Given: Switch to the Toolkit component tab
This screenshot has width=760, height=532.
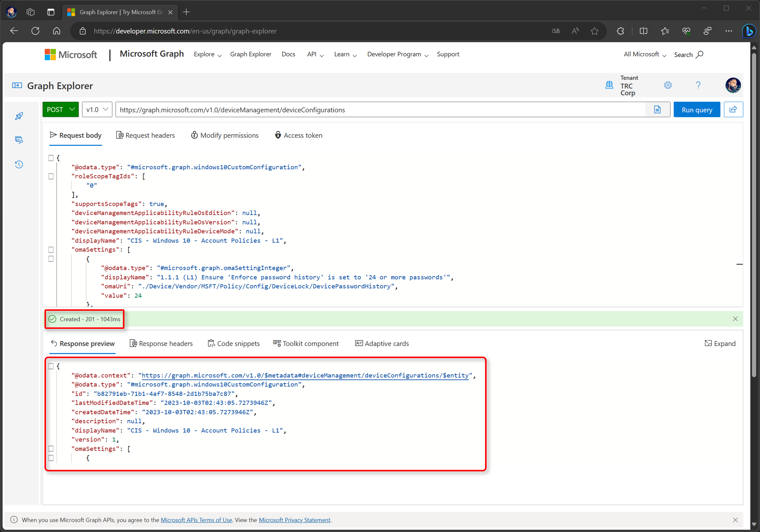Looking at the screenshot, I should point(306,344).
